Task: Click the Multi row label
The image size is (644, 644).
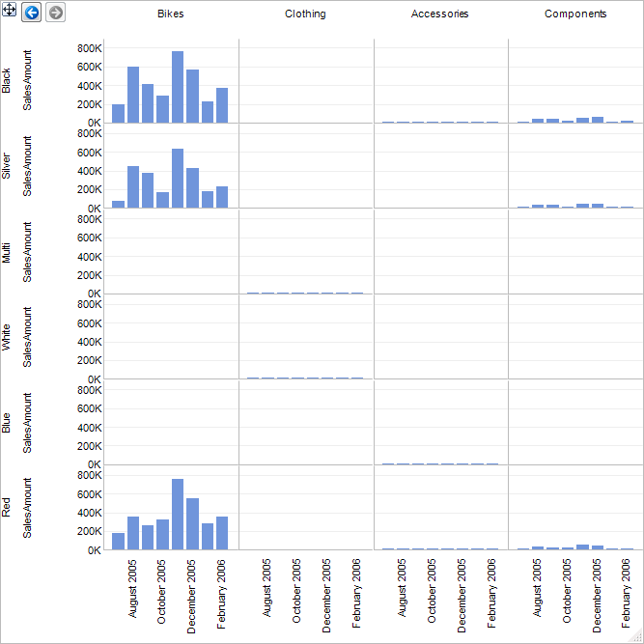Action: (6, 253)
